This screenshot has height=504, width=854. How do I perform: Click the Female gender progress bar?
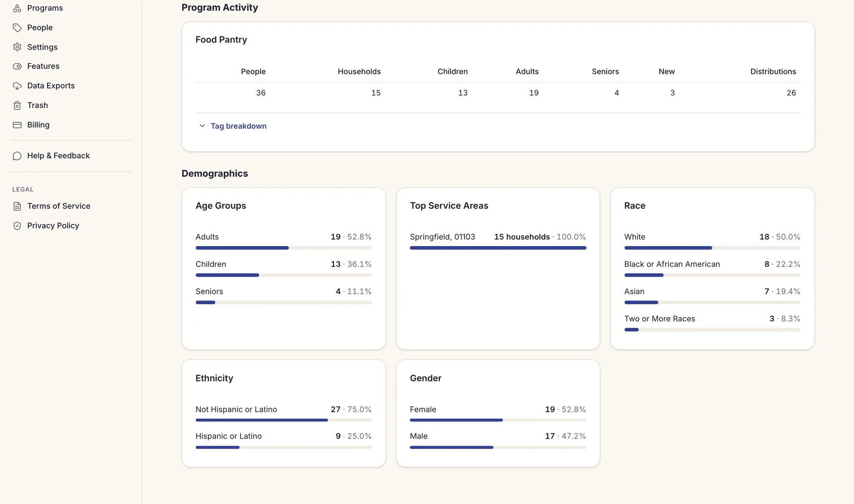point(498,420)
